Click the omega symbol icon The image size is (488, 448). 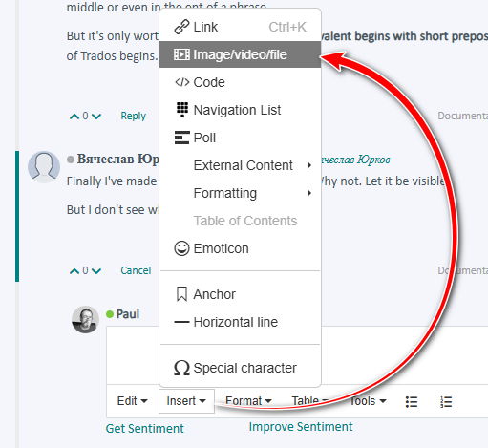[181, 368]
